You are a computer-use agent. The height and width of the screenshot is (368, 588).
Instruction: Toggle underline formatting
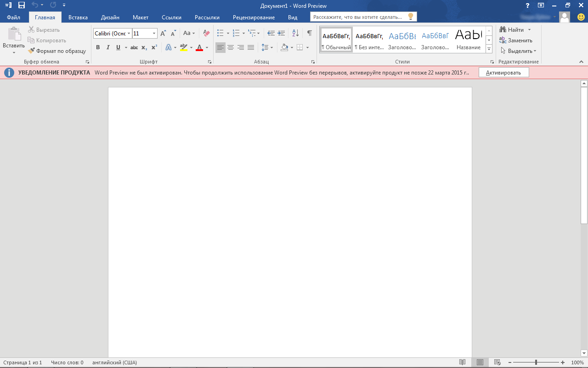point(118,47)
